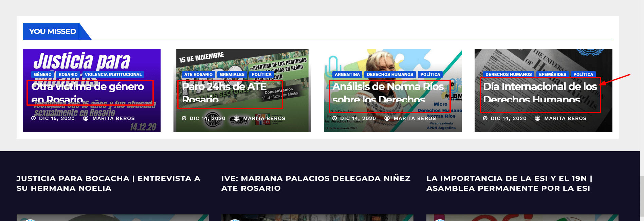Open article Otra víctima de género en Rosario
Image resolution: width=644 pixels, height=221 pixels.
[x=88, y=93]
